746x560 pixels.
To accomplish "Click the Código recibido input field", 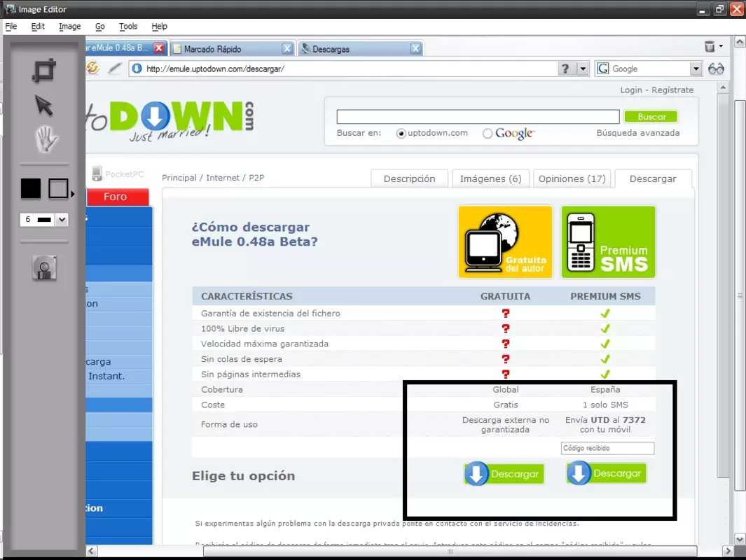I will 607,448.
